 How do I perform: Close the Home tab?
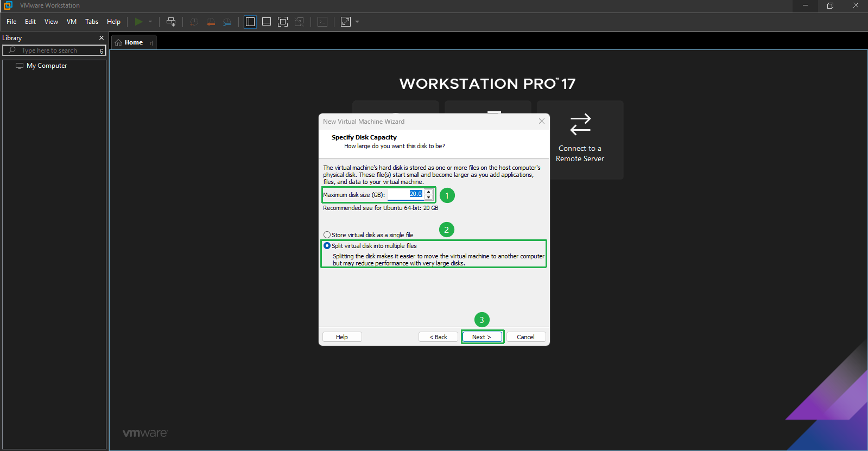click(151, 43)
